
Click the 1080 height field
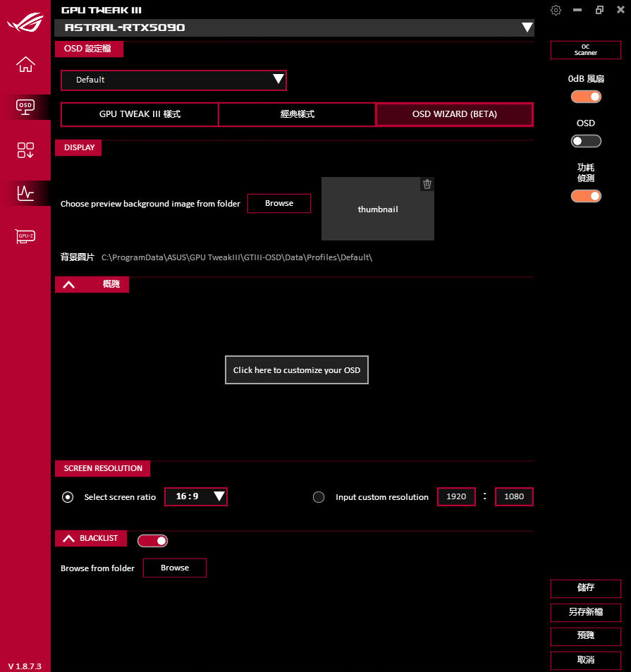(514, 496)
